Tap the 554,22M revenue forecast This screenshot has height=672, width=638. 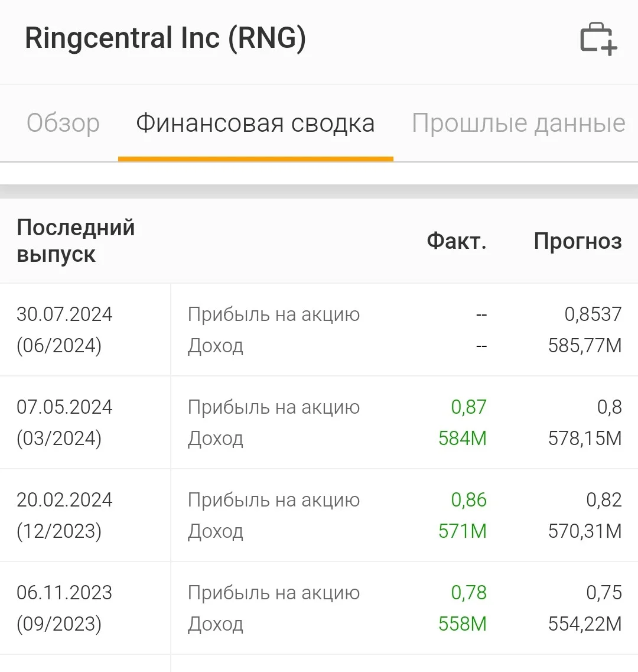[585, 624]
